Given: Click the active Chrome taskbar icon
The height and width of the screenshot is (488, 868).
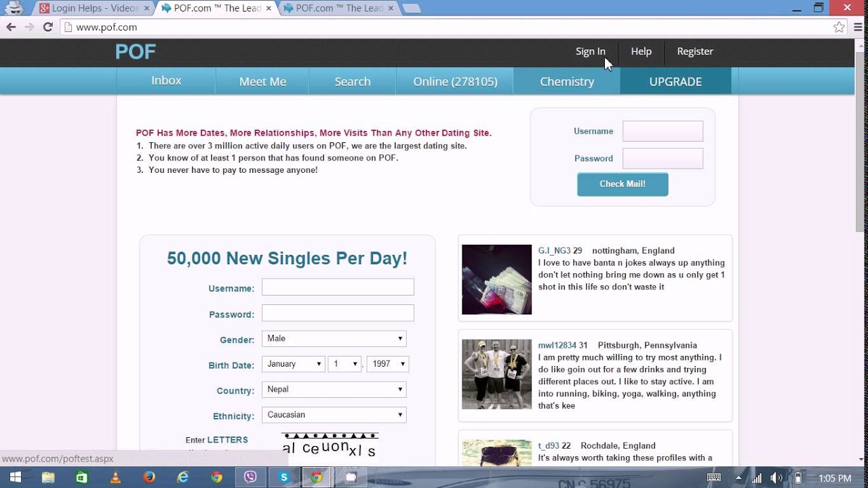Looking at the screenshot, I should pyautogui.click(x=317, y=478).
